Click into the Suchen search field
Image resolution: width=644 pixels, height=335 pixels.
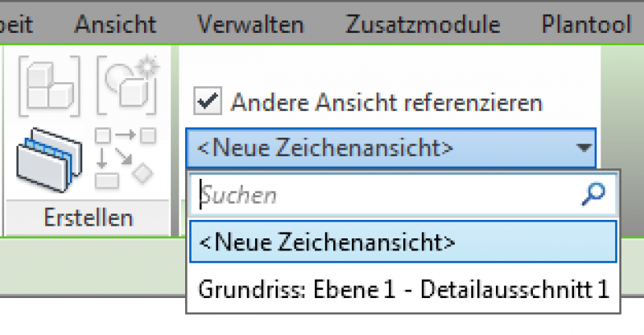coord(386,193)
